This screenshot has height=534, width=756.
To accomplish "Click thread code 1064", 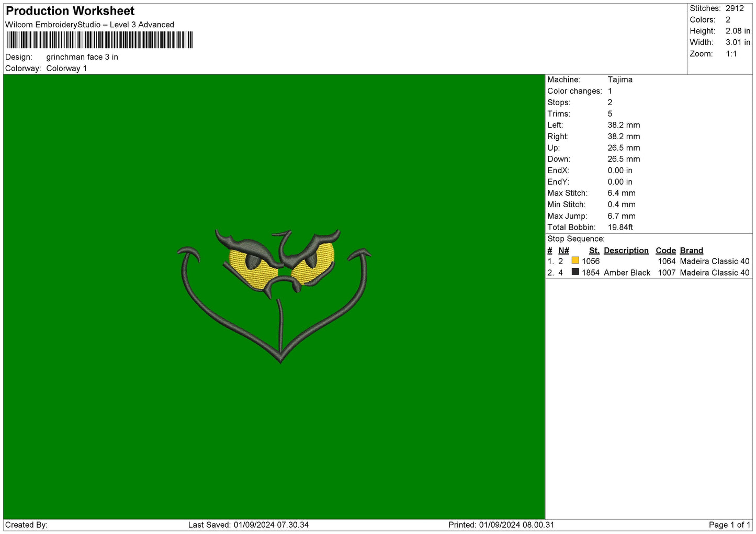I will point(667,261).
